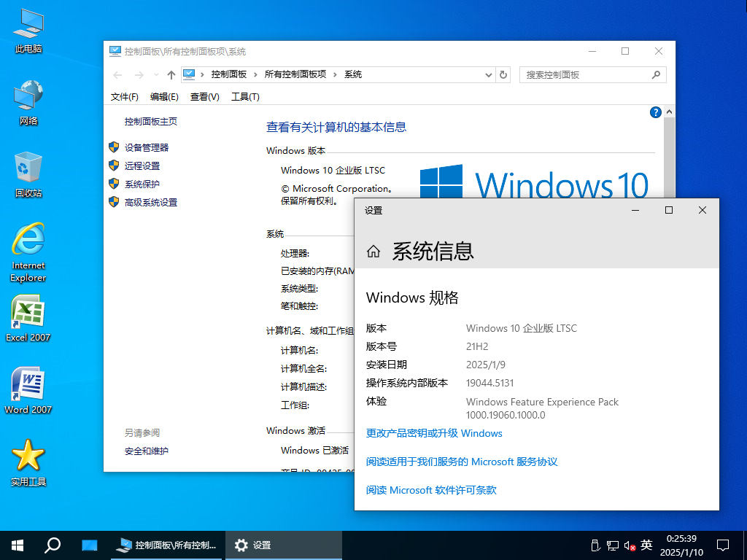Click 所有控制面板项 breadcrumb
Screen dimensions: 747x560
click(295, 74)
